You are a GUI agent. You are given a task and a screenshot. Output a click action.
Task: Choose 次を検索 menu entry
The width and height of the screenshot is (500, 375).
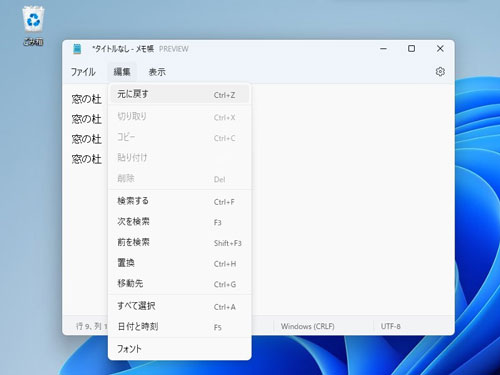pos(180,222)
